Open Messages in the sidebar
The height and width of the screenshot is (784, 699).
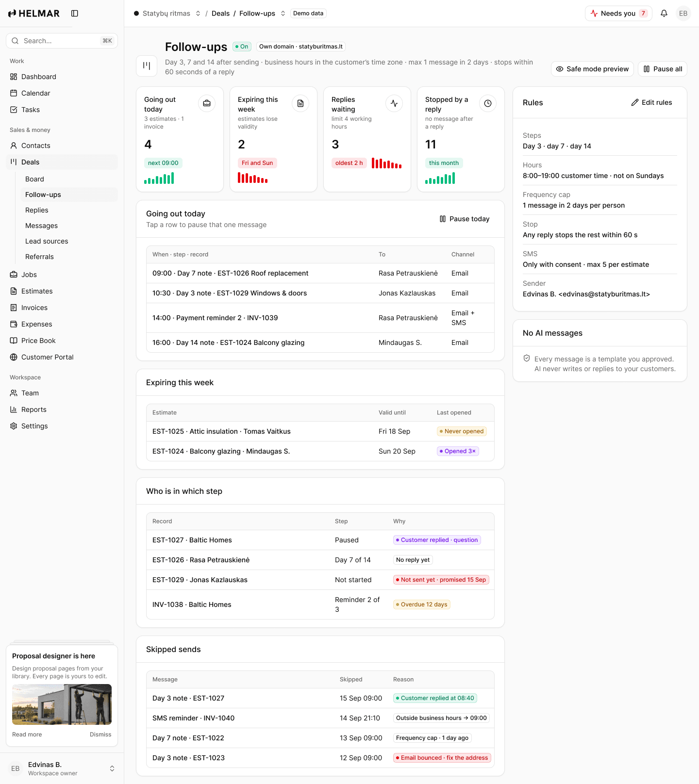(x=68, y=226)
